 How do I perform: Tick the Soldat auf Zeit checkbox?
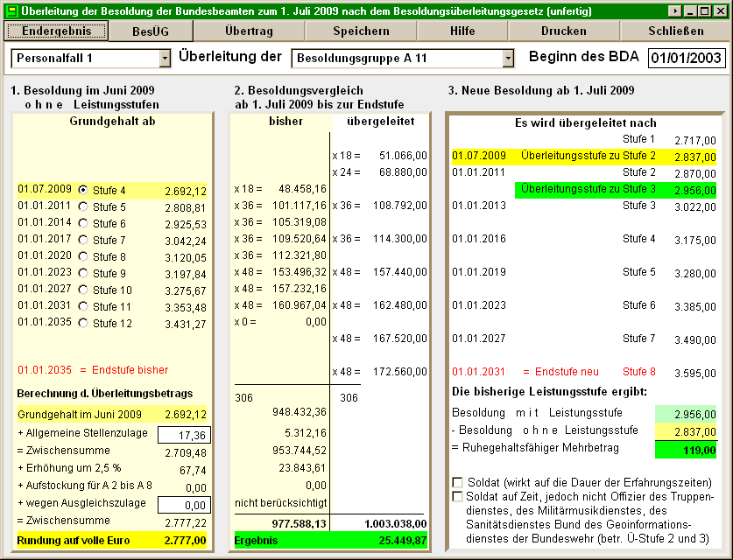coord(458,496)
